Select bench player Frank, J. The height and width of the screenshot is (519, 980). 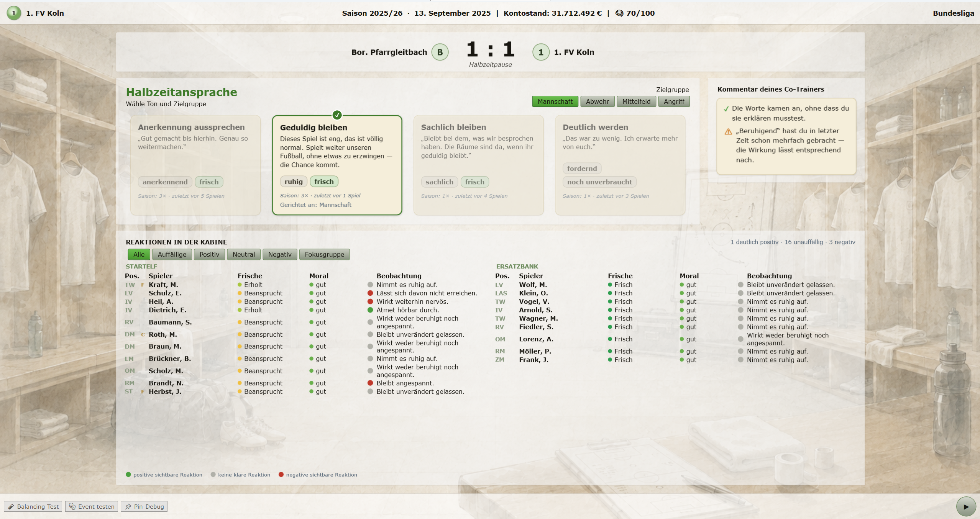(x=534, y=360)
